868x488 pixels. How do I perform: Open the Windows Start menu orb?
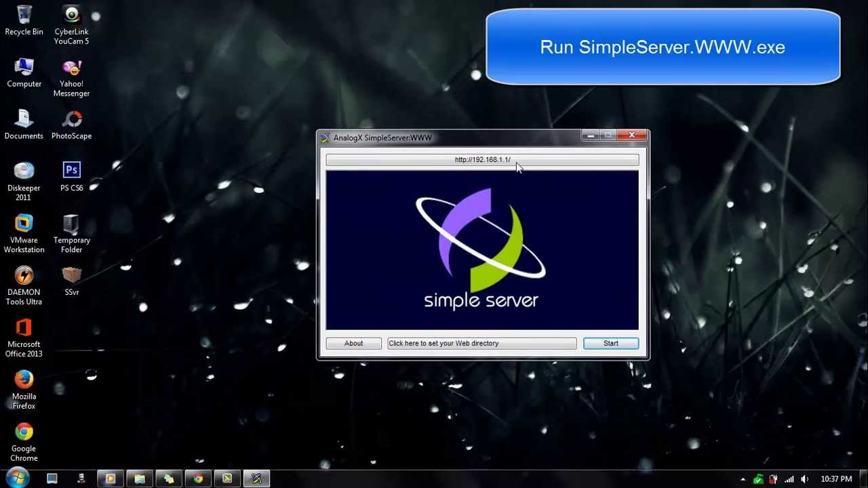tap(17, 478)
